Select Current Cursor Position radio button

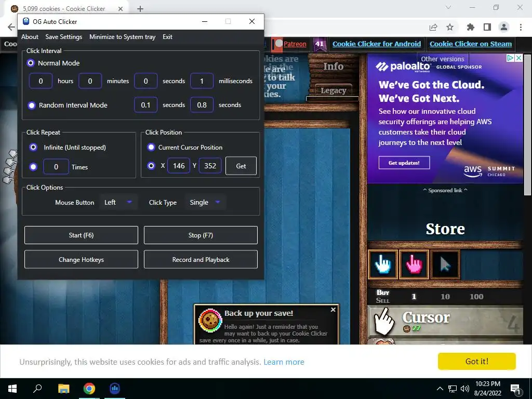pos(151,147)
